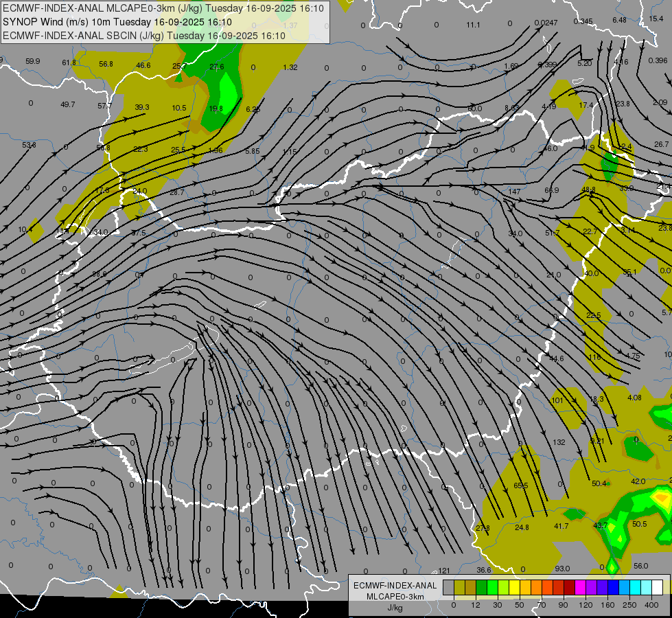Click the '39.3' map value
672x618 pixels.
(x=142, y=107)
